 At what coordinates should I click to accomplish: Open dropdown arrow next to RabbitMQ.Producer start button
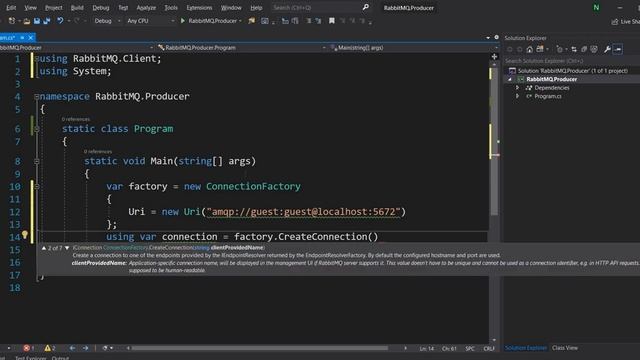tap(240, 21)
